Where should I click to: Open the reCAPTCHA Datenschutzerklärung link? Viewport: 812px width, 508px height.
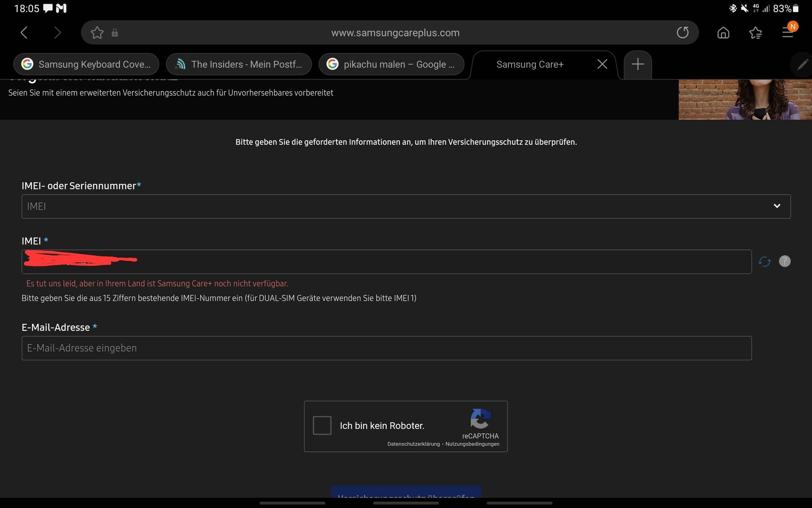coord(413,444)
